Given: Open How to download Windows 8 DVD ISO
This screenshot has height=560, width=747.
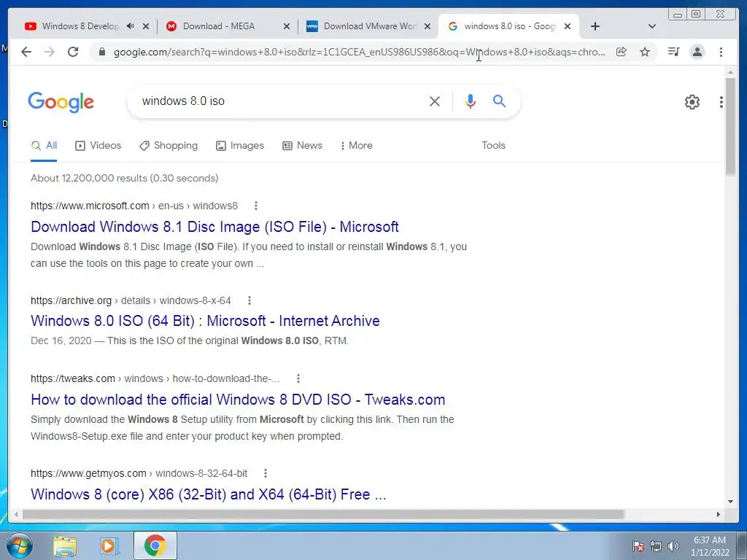Looking at the screenshot, I should pyautogui.click(x=238, y=400).
